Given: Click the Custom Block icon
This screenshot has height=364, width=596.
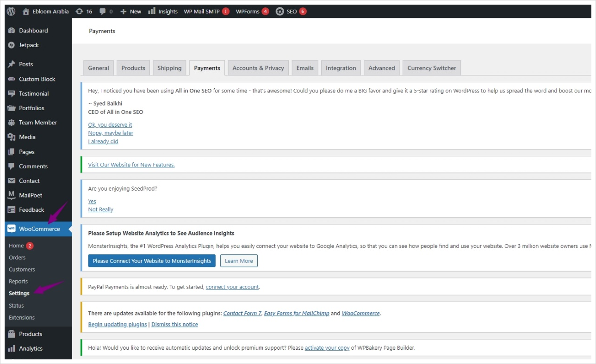Looking at the screenshot, I should (x=12, y=79).
